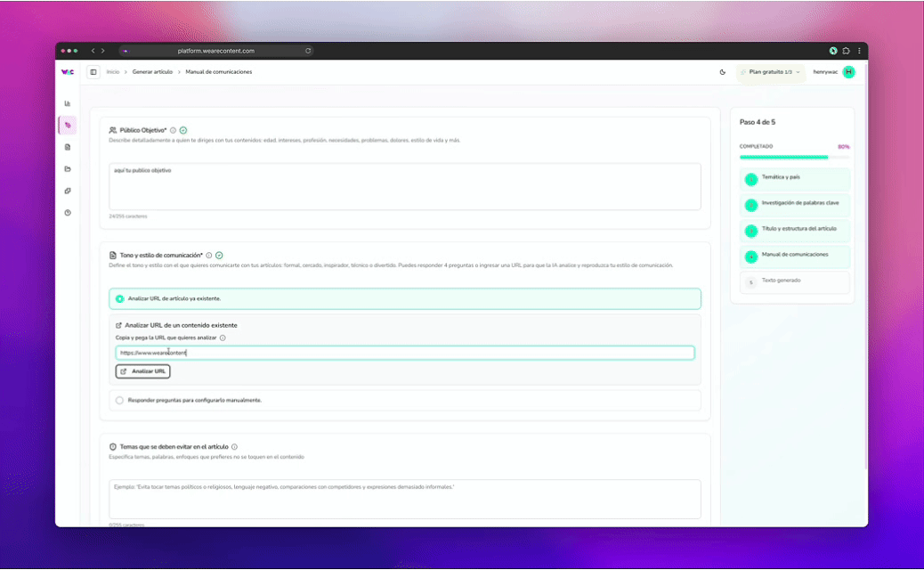Toggle the sidebar panel button
The image size is (924, 570).
click(93, 72)
